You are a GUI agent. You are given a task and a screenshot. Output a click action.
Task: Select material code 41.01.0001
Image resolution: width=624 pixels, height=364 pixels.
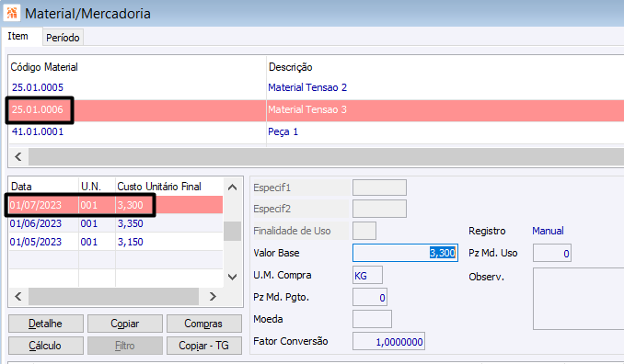38,131
